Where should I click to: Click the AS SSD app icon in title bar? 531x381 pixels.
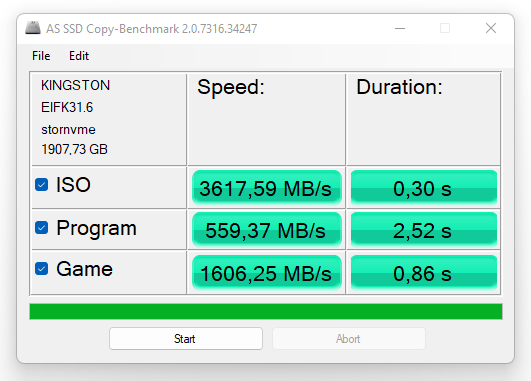click(x=33, y=28)
